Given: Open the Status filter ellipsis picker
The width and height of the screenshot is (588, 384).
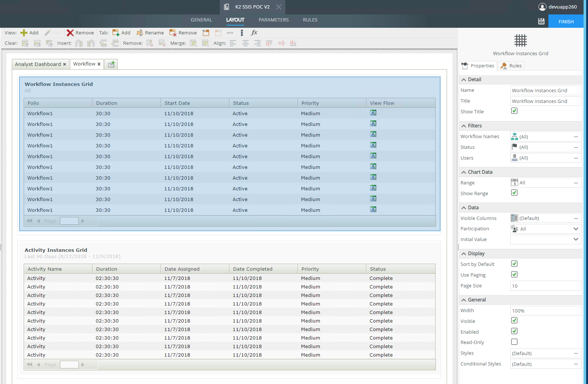Looking at the screenshot, I should [x=576, y=147].
